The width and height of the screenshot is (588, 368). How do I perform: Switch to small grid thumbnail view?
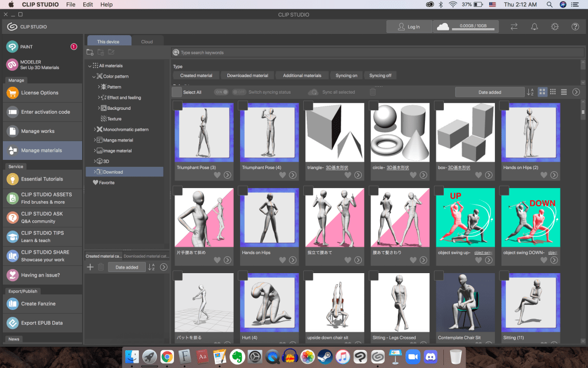553,92
